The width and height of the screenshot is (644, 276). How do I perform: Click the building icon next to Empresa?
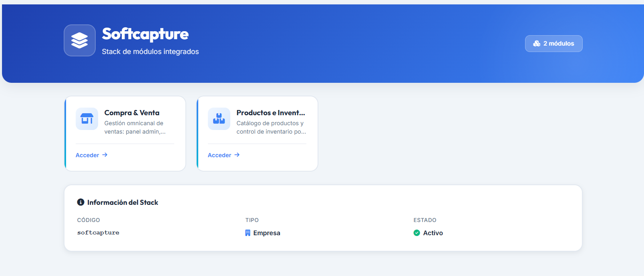(248, 233)
